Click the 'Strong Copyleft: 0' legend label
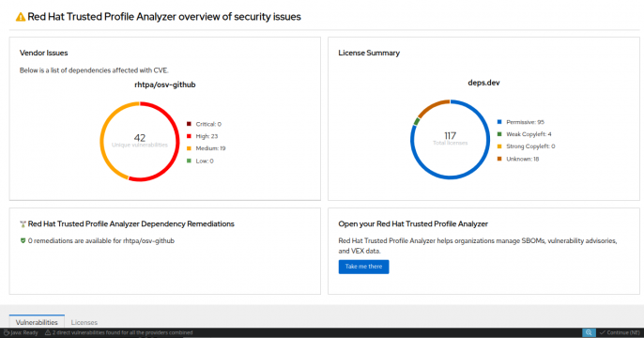644x338 pixels. coord(530,146)
